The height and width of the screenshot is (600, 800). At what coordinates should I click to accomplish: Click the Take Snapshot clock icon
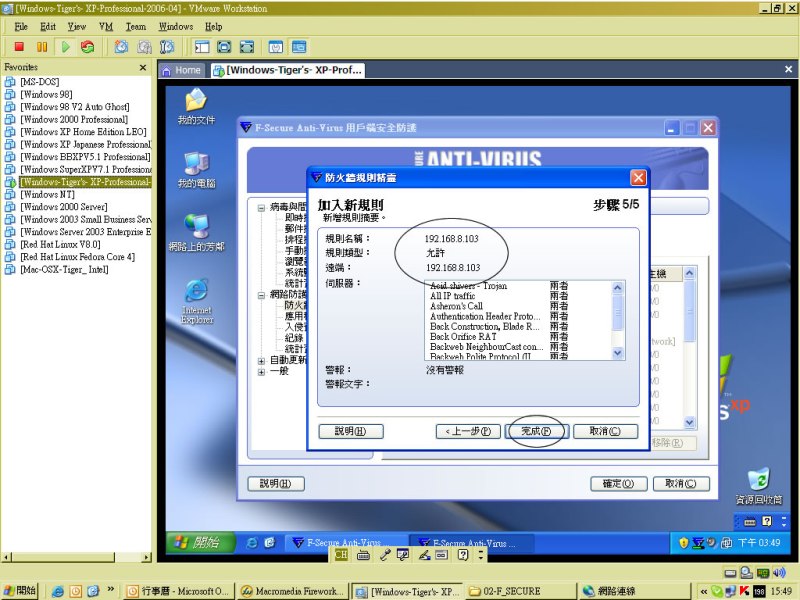pos(121,47)
